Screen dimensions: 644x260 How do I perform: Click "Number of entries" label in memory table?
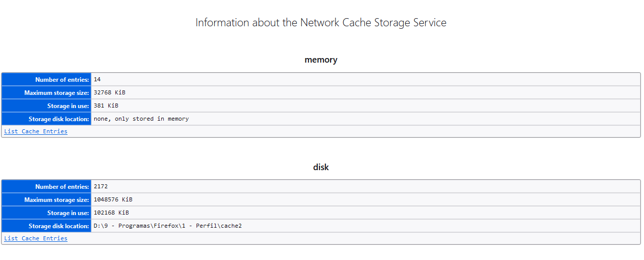tap(62, 80)
